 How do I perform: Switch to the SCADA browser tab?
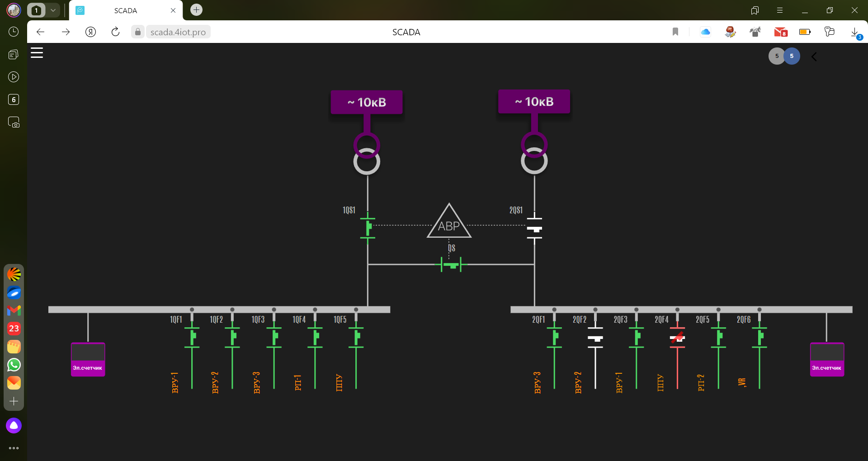point(125,10)
